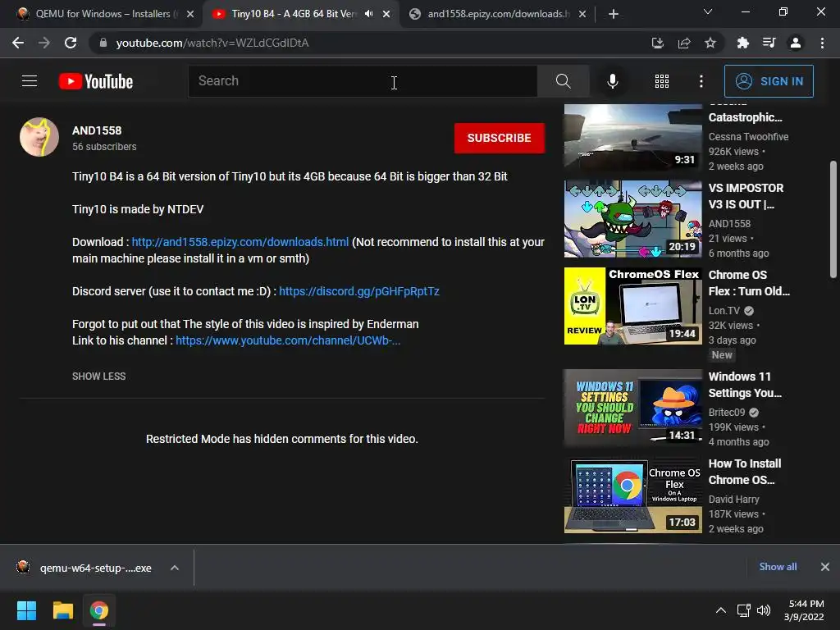This screenshot has height=630, width=840.
Task: Go to YouTube home via logo
Action: point(96,81)
